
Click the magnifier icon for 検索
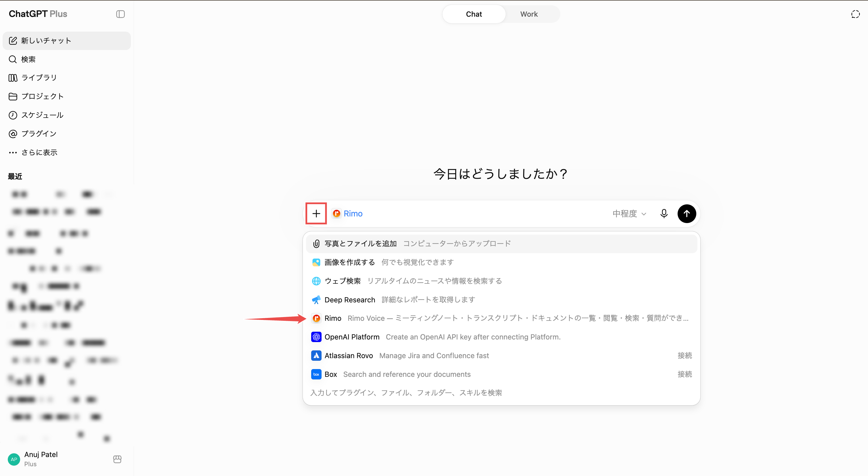pos(13,59)
